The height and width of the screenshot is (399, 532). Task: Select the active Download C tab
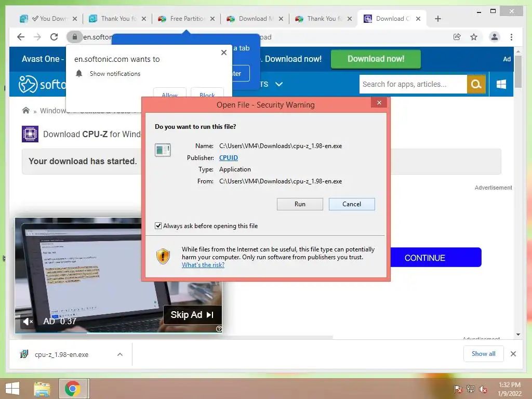point(392,19)
